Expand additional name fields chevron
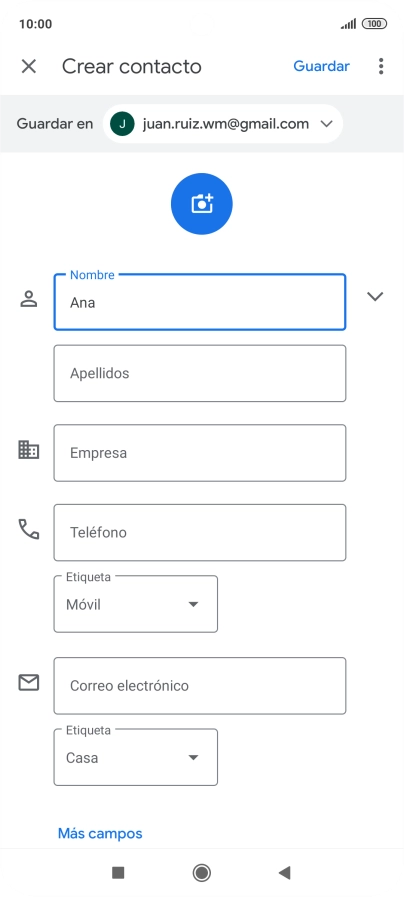This screenshot has width=404, height=897. click(375, 296)
